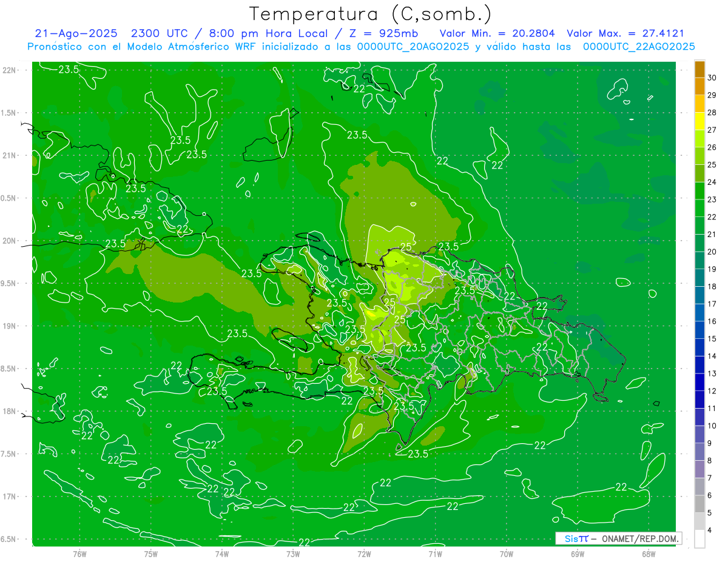The width and height of the screenshot is (728, 562).
Task: Click the colorbar label '20'
Action: click(x=712, y=252)
